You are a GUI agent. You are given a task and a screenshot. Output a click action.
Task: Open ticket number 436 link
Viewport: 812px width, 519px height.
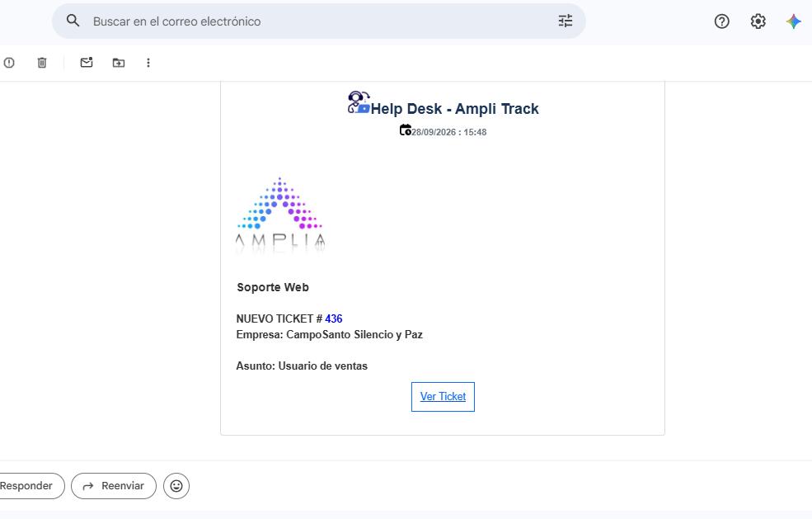pos(334,318)
